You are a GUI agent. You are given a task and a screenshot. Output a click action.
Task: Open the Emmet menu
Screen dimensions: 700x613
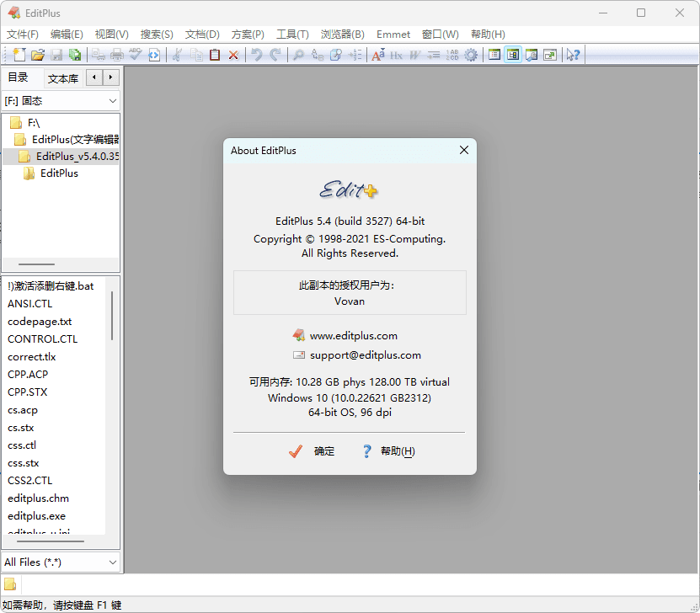pyautogui.click(x=393, y=35)
